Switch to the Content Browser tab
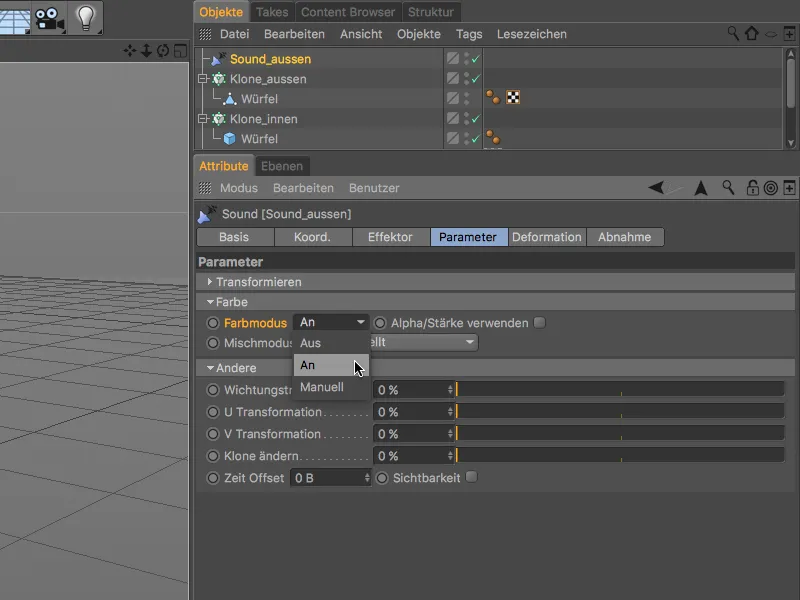 [348, 12]
